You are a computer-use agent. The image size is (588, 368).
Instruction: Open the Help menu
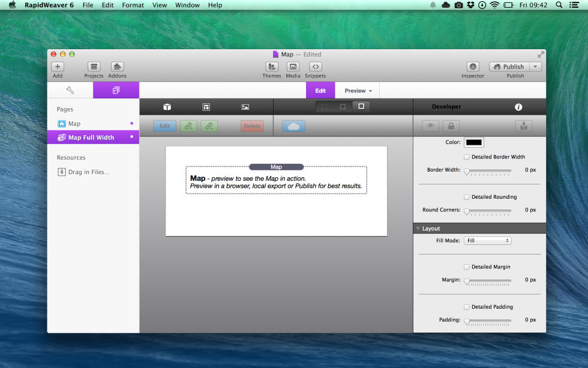click(215, 5)
